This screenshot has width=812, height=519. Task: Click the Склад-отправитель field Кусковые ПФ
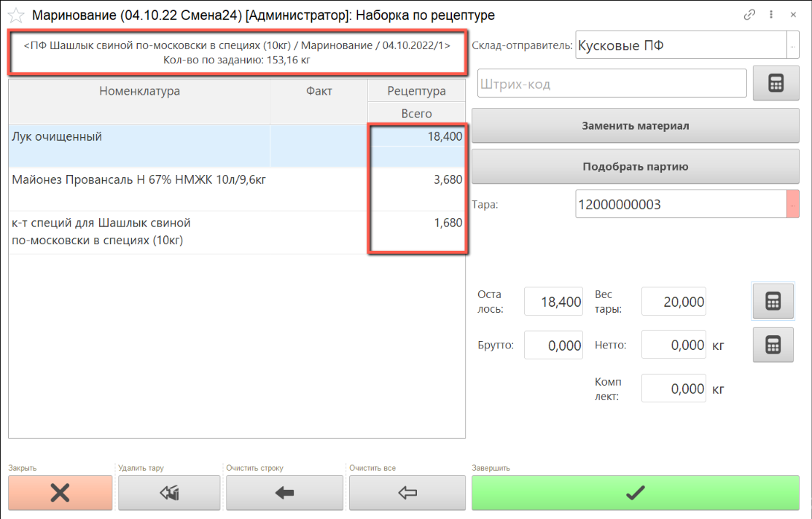tap(681, 46)
